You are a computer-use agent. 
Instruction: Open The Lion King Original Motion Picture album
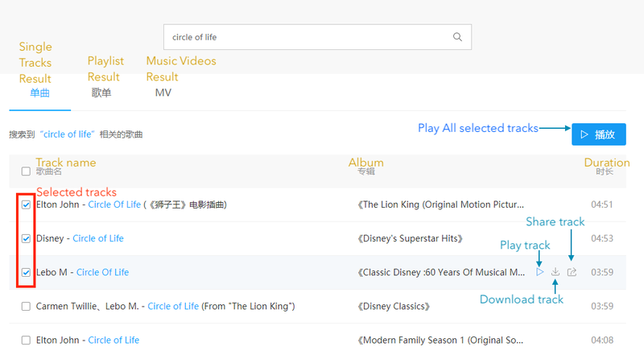[440, 204]
